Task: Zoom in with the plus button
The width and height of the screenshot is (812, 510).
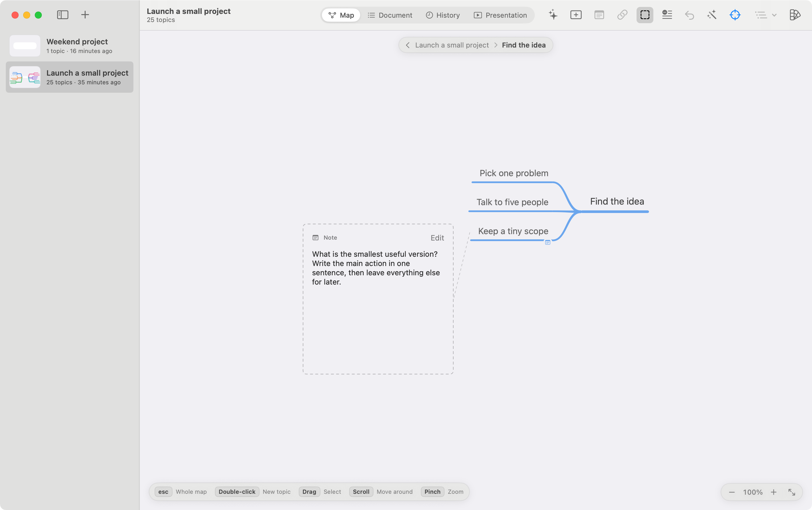Action: point(773,492)
